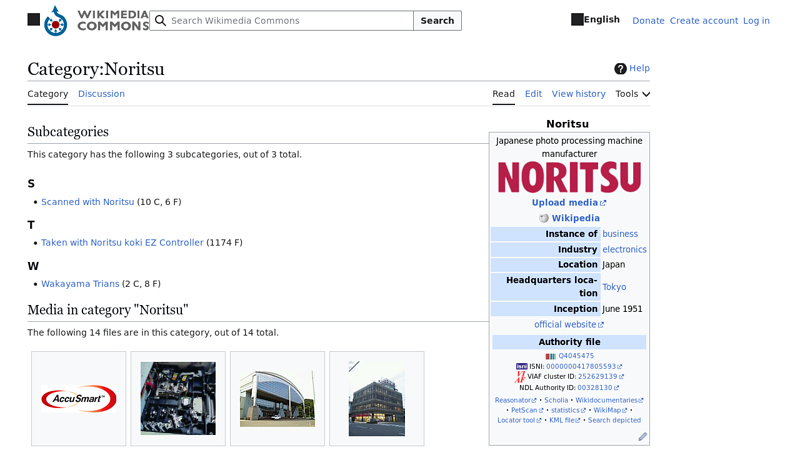This screenshot has width=800, height=450.
Task: Click the Wikidata barcode icon
Action: pos(551,356)
